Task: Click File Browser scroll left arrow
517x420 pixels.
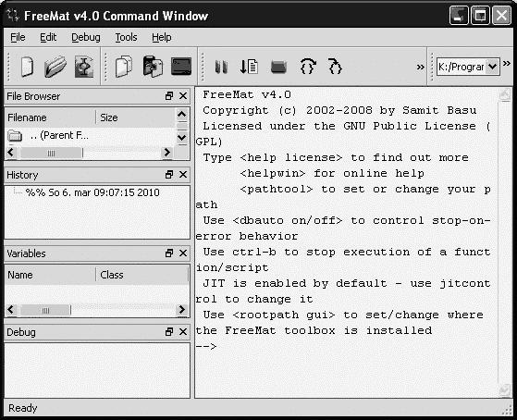Action: click(x=11, y=152)
